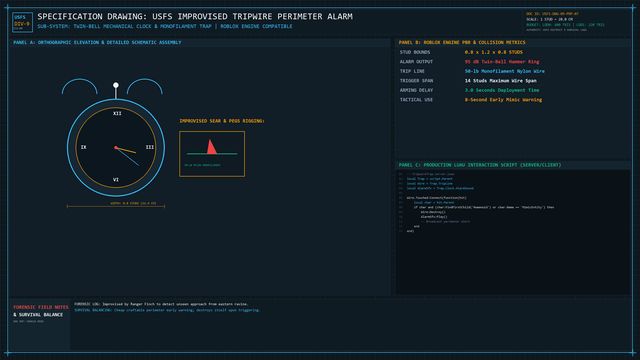Viewport: 640px width, 360px height.
Task: Click the width dimension label below the clock
Action: [x=133, y=203]
